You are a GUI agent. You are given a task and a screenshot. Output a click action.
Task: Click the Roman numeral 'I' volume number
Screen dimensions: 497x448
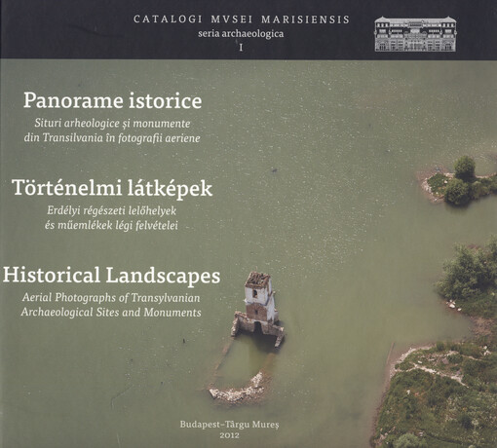point(241,48)
